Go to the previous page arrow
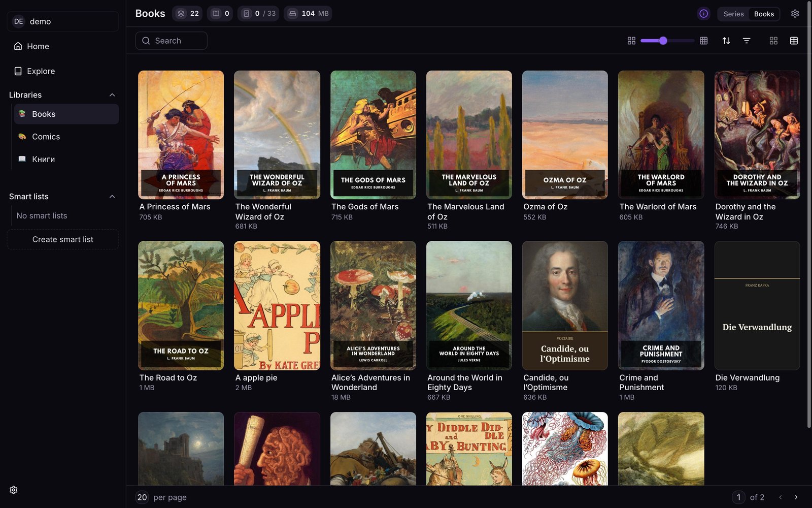 pos(781,497)
